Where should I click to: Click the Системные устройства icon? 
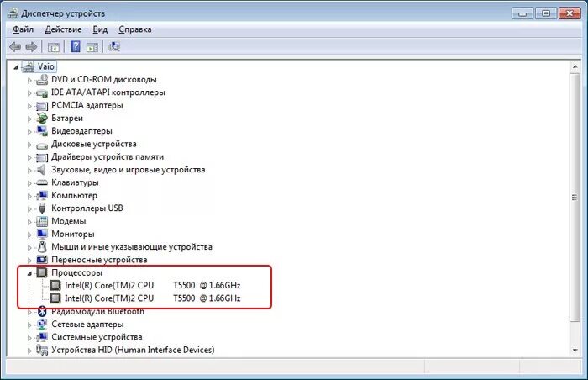pyautogui.click(x=42, y=337)
